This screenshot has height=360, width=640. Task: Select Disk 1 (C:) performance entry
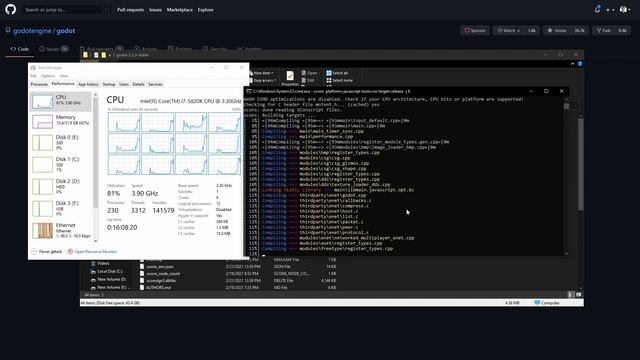point(61,164)
